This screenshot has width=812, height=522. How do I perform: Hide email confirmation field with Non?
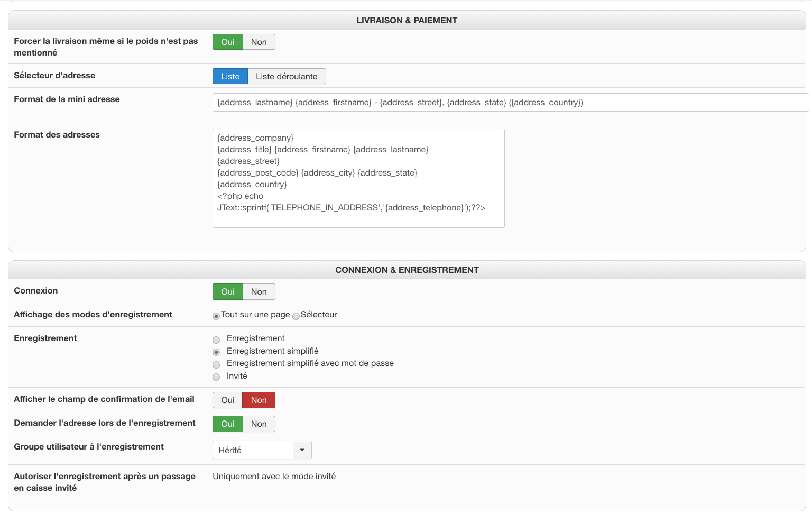259,400
